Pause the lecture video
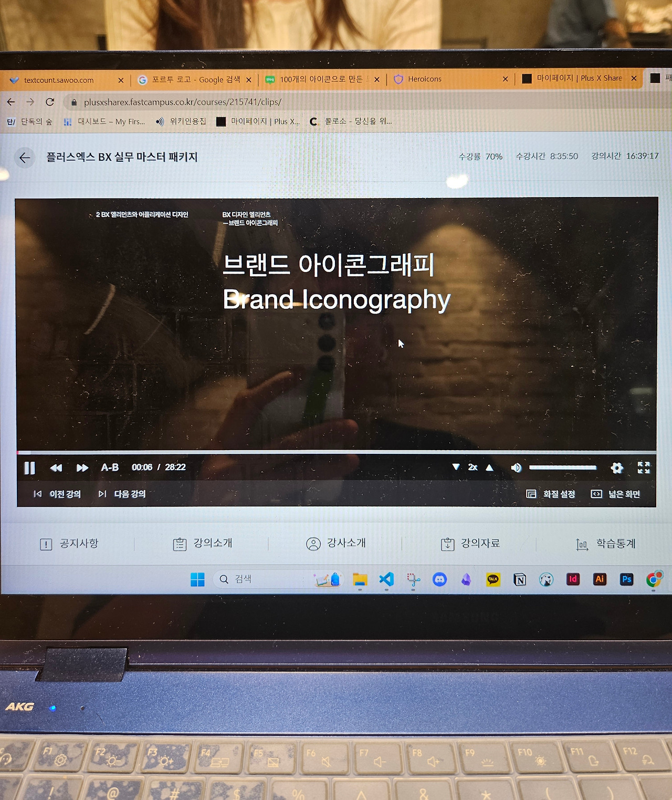This screenshot has width=672, height=800. [x=29, y=467]
